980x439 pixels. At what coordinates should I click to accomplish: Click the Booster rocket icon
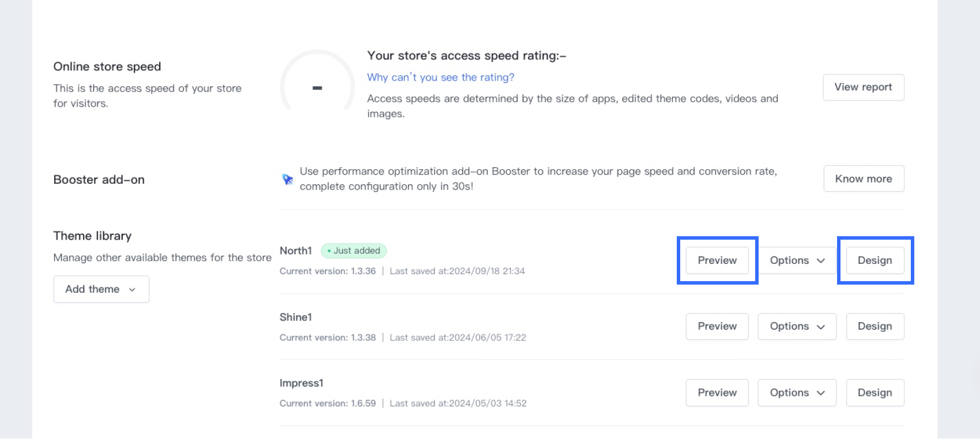(287, 179)
